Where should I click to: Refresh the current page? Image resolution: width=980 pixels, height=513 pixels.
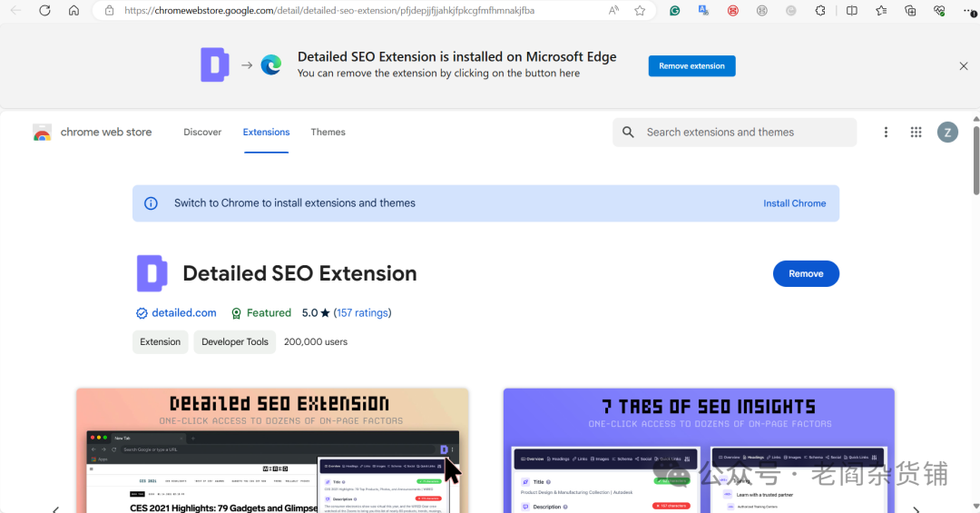click(45, 11)
